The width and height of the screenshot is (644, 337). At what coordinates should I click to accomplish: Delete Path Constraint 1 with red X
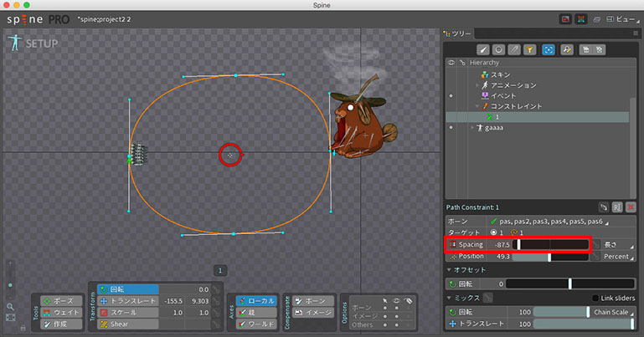pos(631,207)
